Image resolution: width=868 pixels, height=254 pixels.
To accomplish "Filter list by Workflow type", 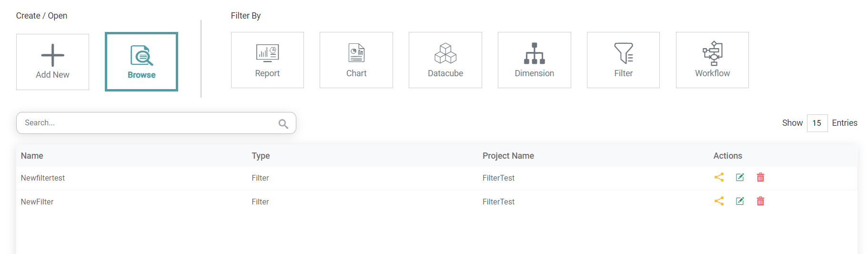I will pos(712,60).
